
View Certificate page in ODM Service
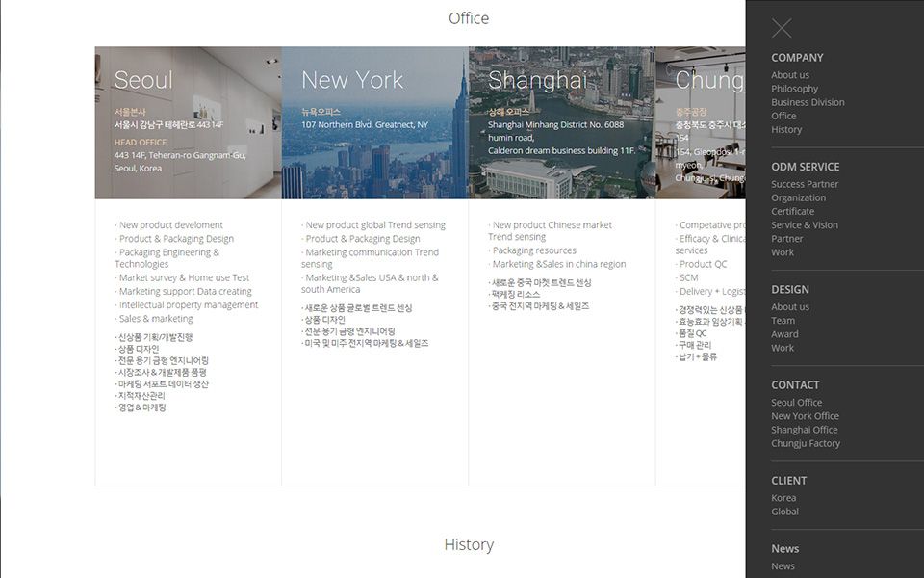[792, 211]
